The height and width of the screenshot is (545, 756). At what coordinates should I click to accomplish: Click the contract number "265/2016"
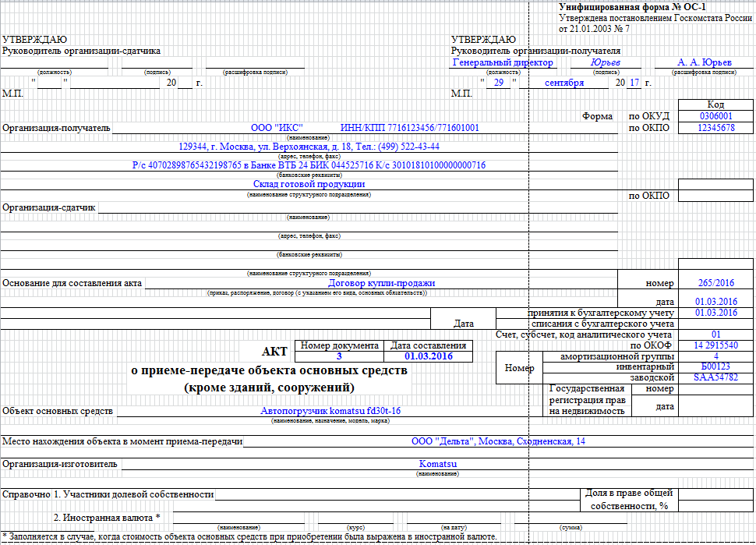716,283
